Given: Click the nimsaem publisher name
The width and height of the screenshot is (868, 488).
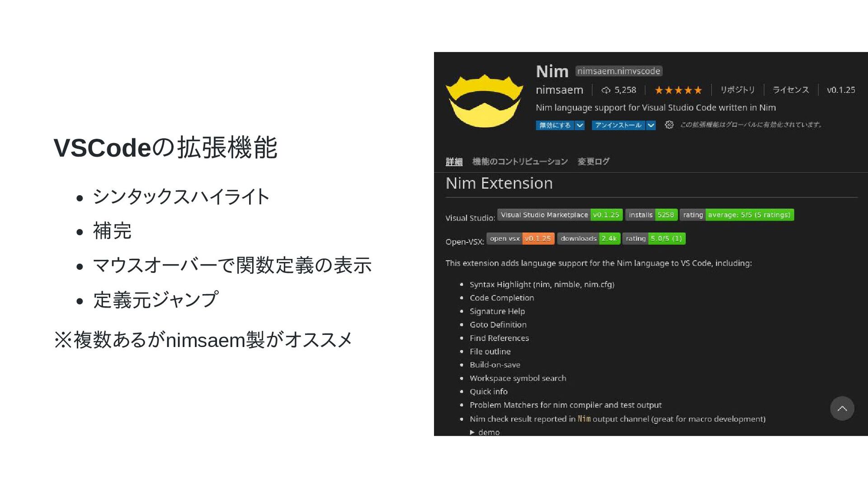Looking at the screenshot, I should pyautogui.click(x=559, y=90).
